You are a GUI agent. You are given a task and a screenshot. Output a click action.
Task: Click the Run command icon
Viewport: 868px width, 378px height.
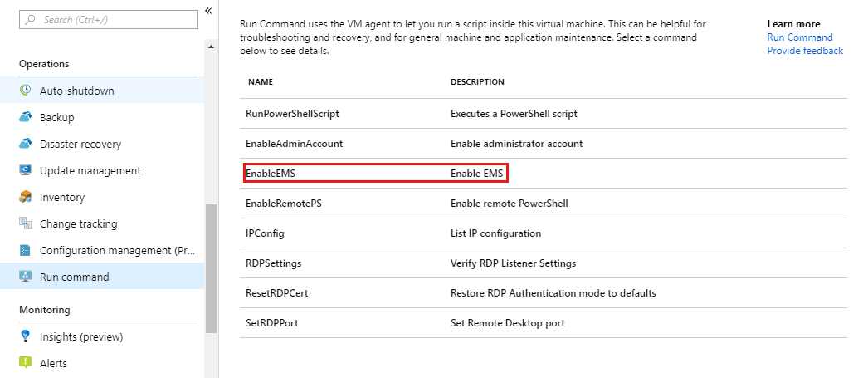(x=25, y=277)
